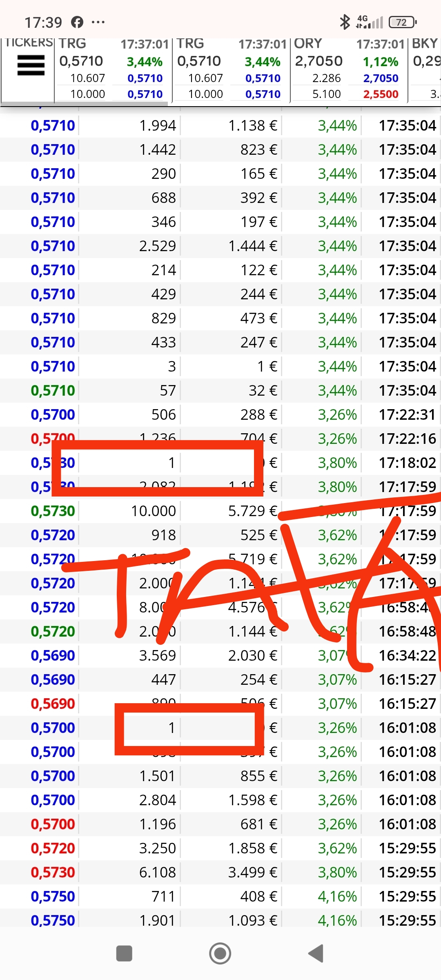
Task: Open the TICKERS hamburger menu
Action: (31, 65)
